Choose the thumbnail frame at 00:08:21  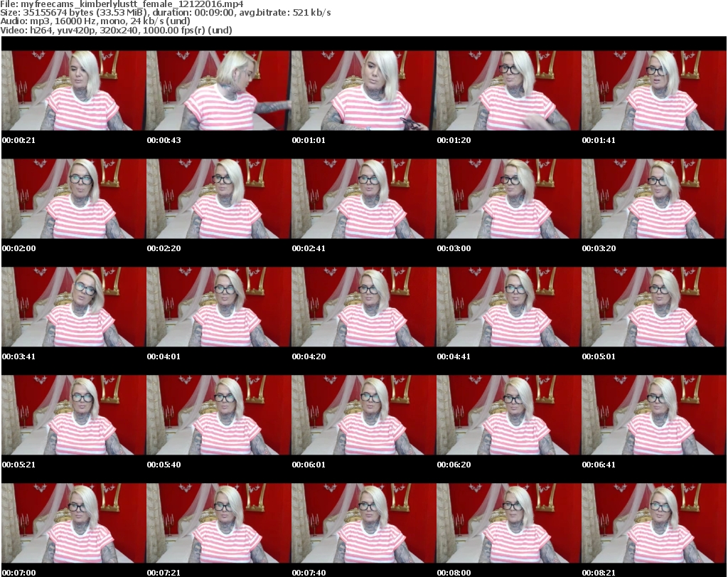(654, 524)
